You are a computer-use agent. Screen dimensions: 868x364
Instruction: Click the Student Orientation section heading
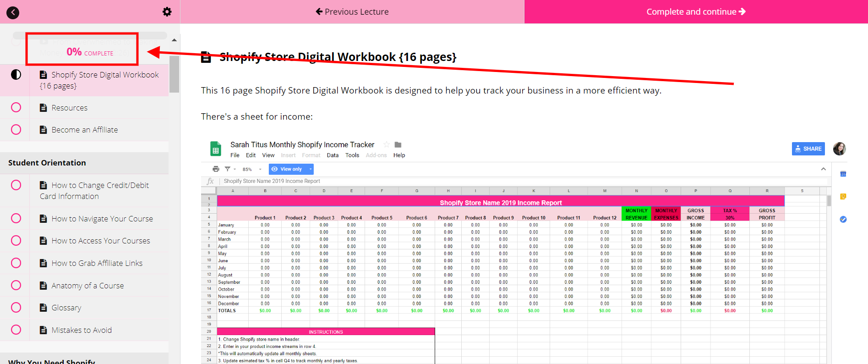click(47, 163)
